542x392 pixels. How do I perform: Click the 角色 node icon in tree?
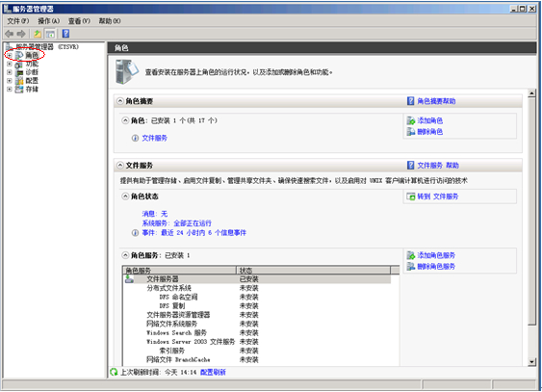tap(19, 55)
